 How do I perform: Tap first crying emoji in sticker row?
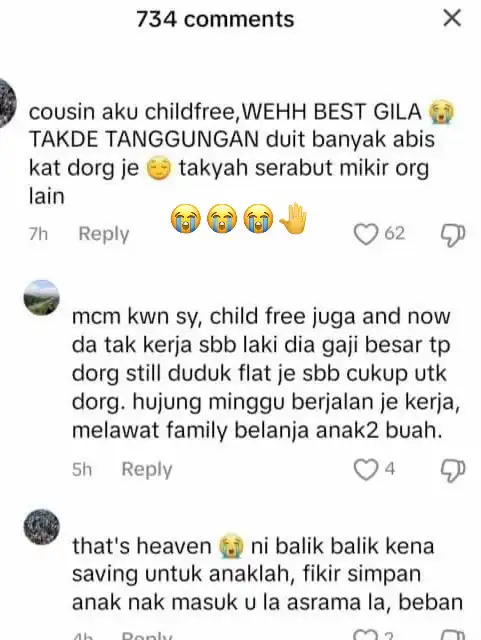click(x=186, y=219)
